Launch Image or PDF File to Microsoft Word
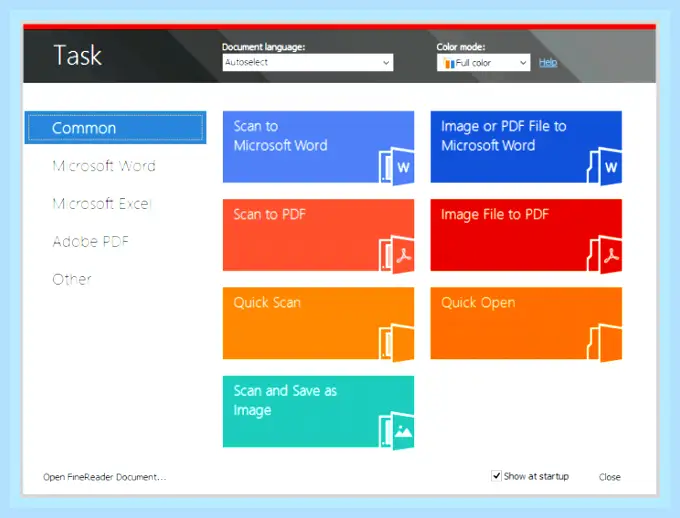680x518 pixels. pos(526,147)
